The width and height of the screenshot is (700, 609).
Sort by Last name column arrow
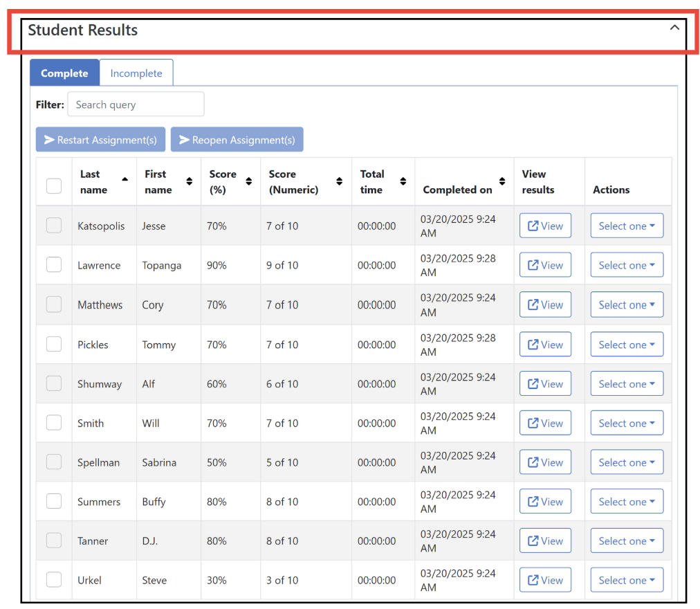point(125,179)
